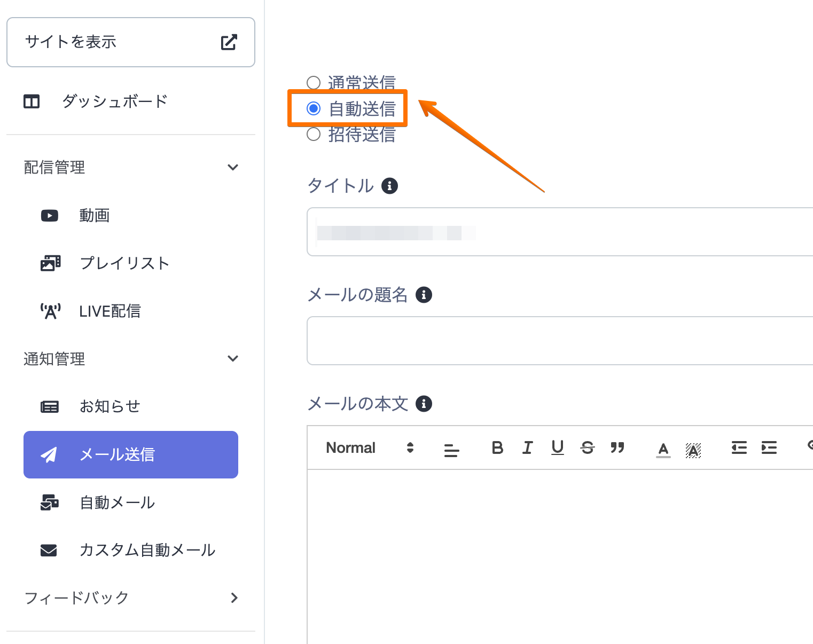
Task: Select the 通常送信 radio option
Action: coord(314,83)
